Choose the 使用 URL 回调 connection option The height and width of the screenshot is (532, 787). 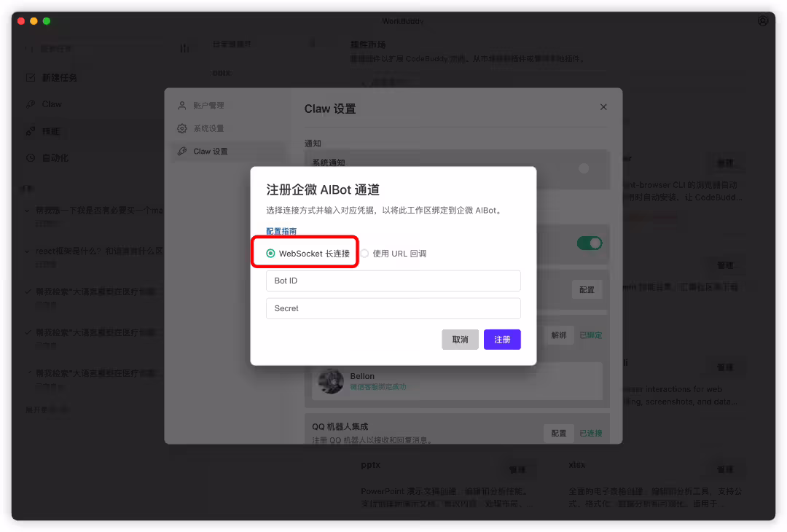tap(364, 253)
